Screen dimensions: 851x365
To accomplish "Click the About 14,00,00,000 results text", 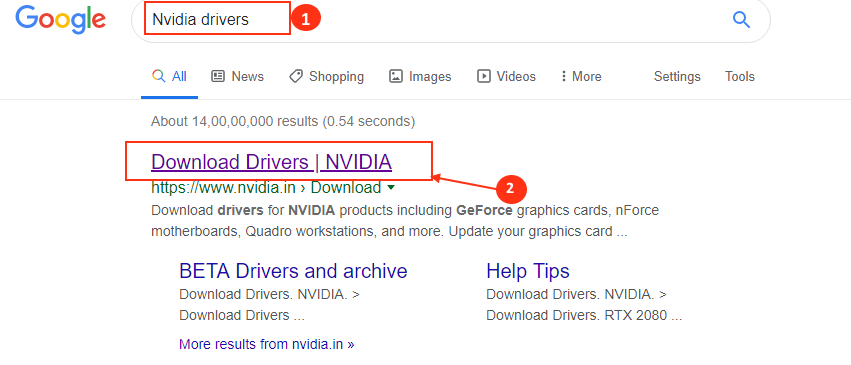I will tap(283, 121).
